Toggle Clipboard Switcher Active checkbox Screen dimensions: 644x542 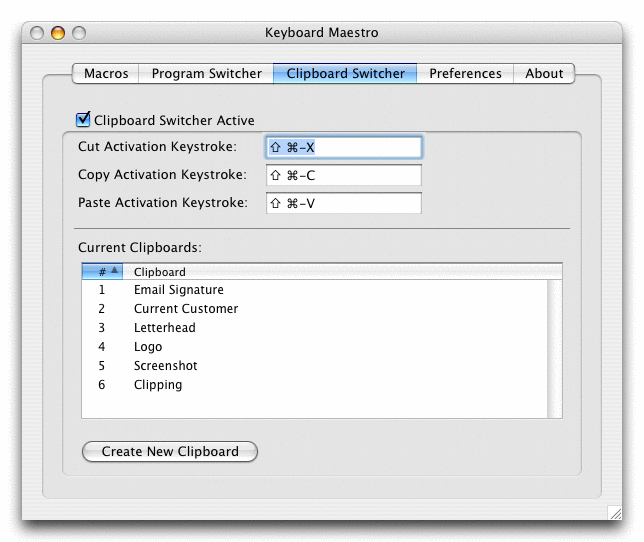tap(83, 119)
